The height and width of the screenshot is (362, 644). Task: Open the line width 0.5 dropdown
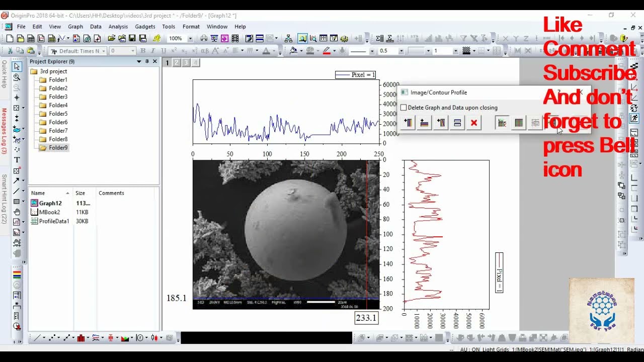401,51
